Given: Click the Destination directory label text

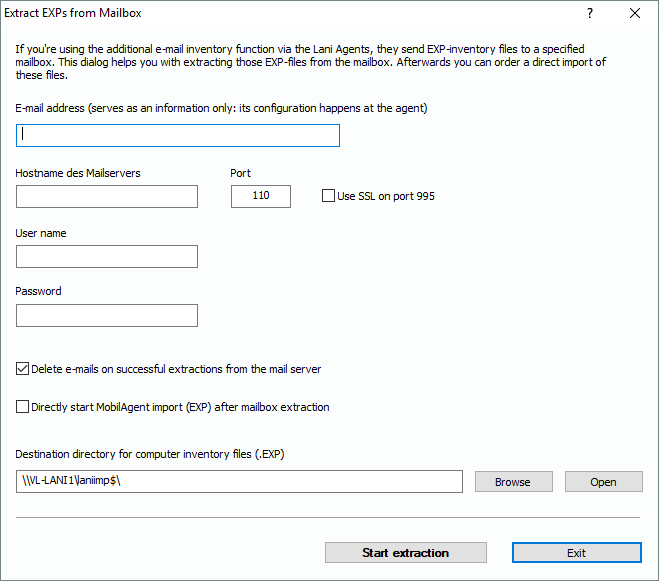Looking at the screenshot, I should click(150, 456).
